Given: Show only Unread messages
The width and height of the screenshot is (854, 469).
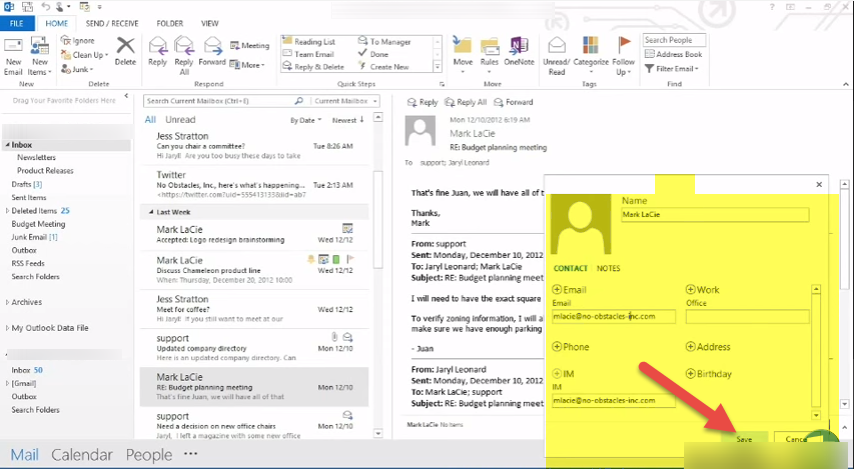Looking at the screenshot, I should pyautogui.click(x=180, y=120).
